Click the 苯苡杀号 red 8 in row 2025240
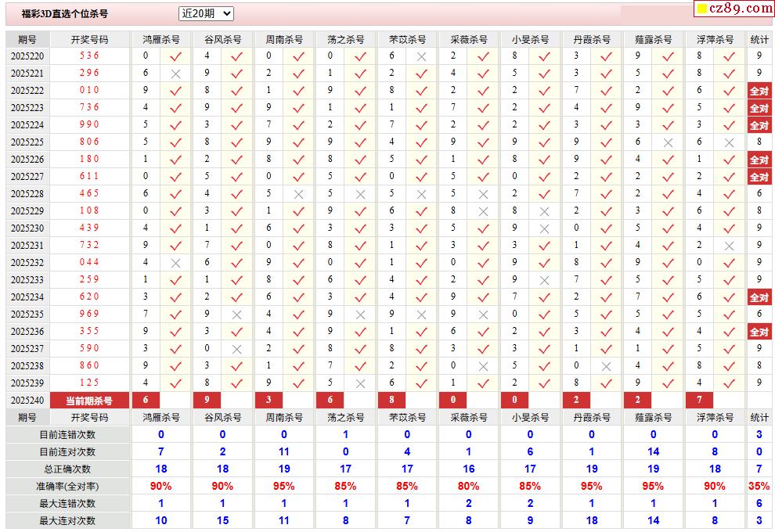This screenshot has height=532, width=775. pyautogui.click(x=391, y=400)
